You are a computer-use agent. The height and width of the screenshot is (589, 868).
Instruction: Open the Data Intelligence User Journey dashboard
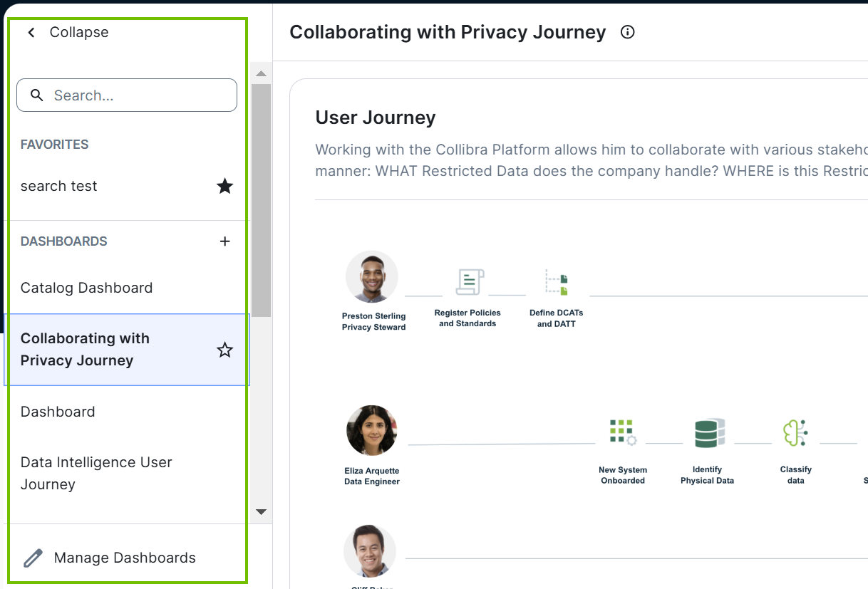[96, 473]
